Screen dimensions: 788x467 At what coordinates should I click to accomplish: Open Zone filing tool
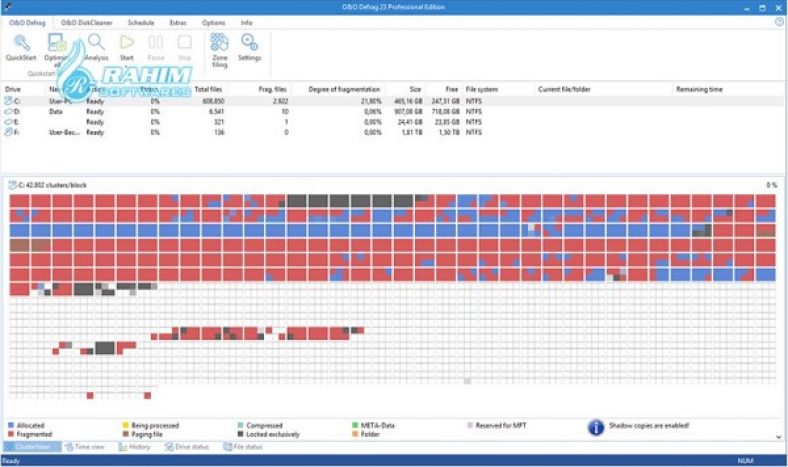[x=219, y=42]
